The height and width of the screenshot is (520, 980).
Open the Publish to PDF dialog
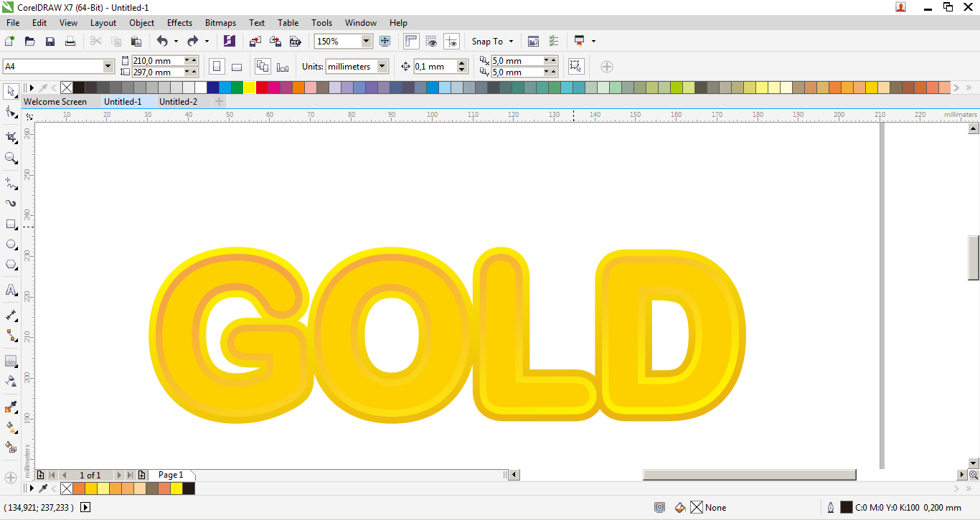tap(296, 41)
